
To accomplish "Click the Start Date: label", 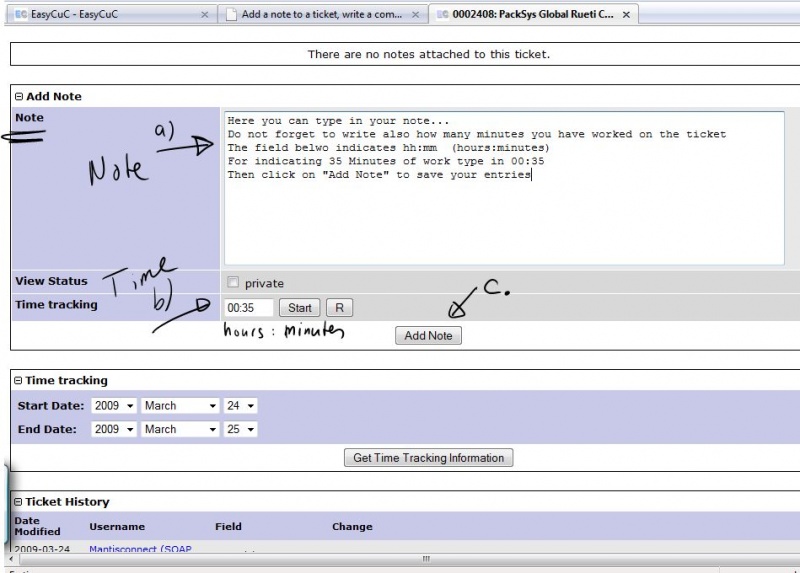I will coord(51,406).
